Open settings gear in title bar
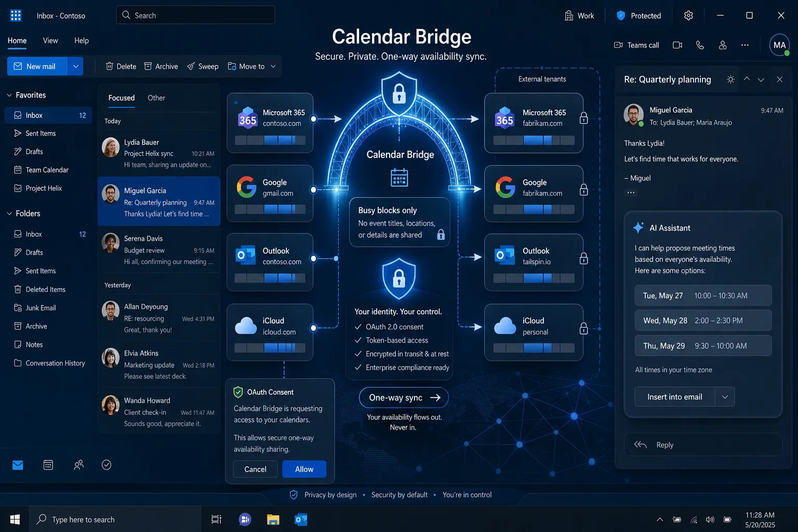 688,16
